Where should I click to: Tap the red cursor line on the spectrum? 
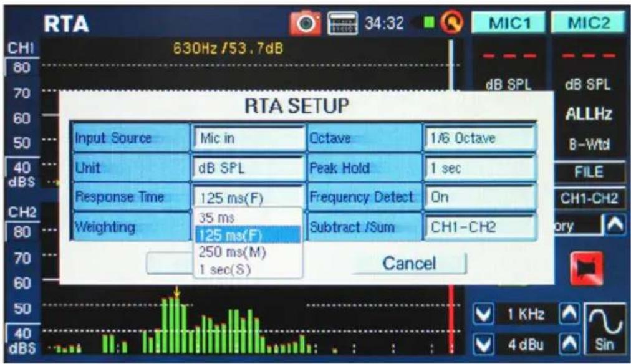tap(451, 318)
